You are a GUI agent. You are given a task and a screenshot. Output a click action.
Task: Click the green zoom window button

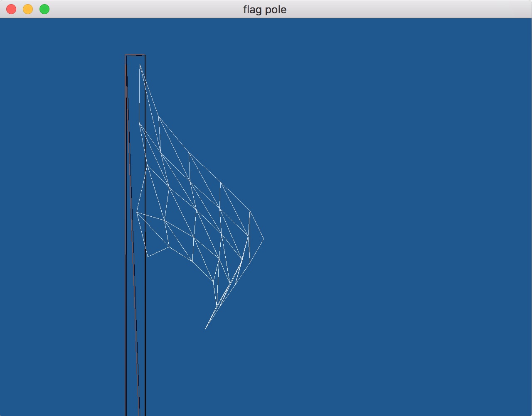[44, 9]
